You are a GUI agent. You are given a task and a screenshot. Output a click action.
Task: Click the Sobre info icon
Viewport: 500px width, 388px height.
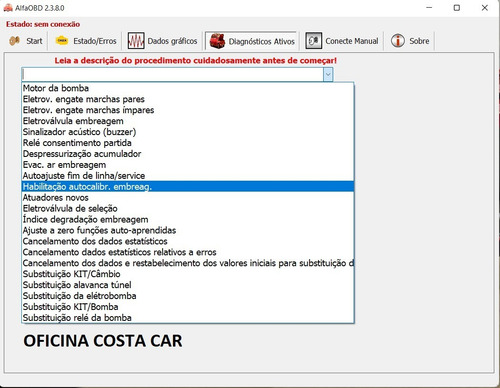(398, 41)
